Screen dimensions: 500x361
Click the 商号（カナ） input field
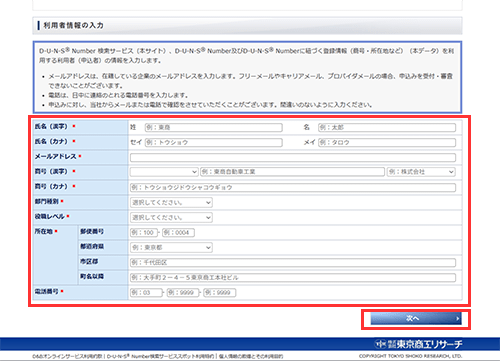[x=293, y=187]
